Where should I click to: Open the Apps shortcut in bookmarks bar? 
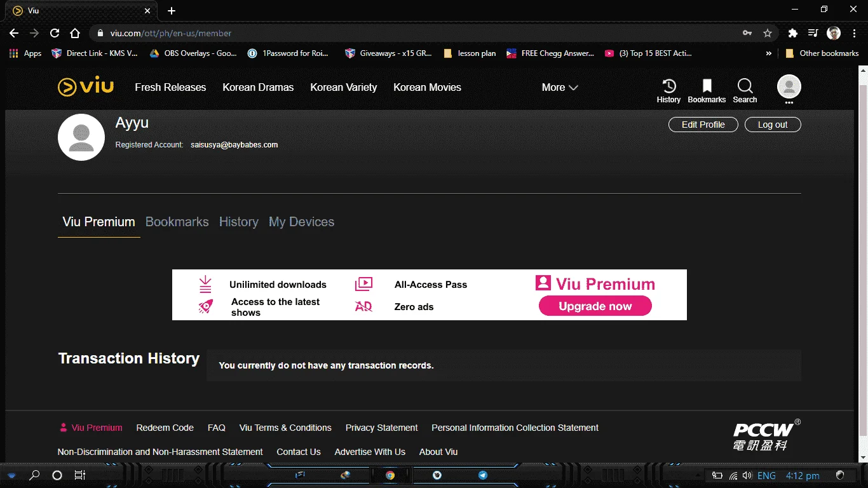(x=25, y=53)
